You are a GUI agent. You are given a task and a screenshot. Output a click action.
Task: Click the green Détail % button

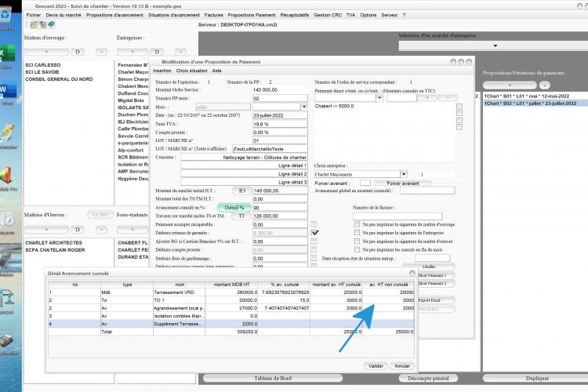(x=234, y=208)
